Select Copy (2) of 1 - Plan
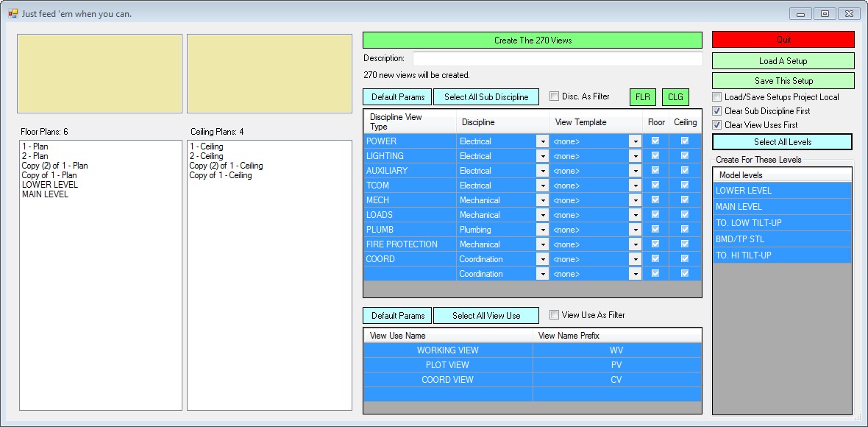 54,166
